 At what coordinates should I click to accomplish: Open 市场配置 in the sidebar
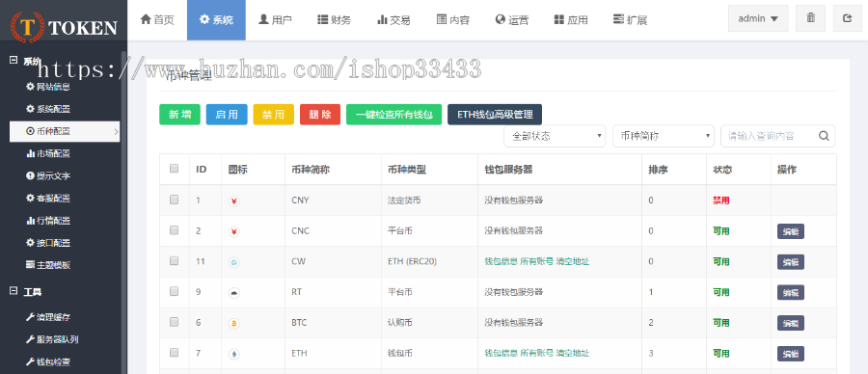coord(48,154)
